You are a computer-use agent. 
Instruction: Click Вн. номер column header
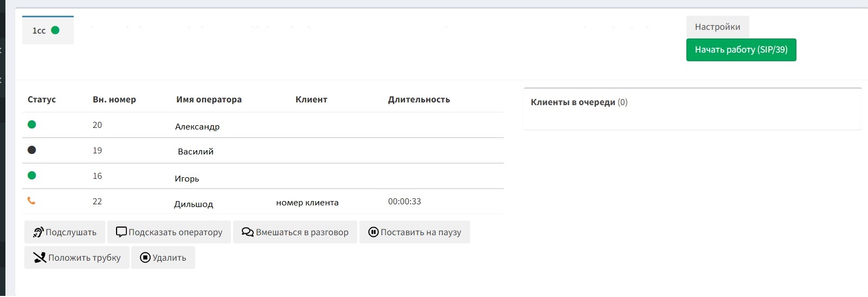(114, 100)
